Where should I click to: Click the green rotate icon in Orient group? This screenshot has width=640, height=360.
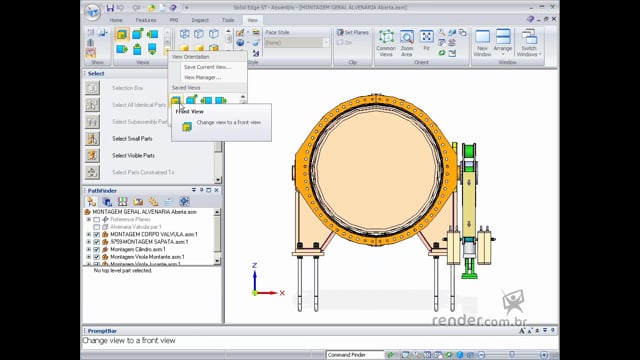(442, 53)
